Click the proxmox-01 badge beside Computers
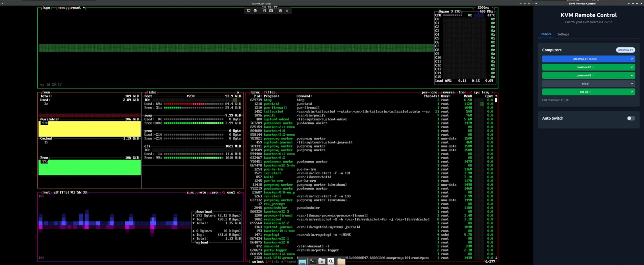Screen dimensions: 644x265 click(625, 50)
